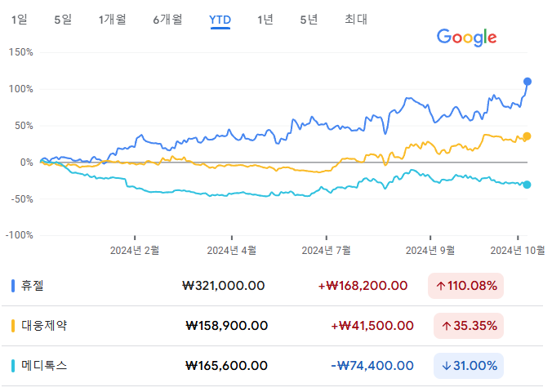Click the 2024년 7월 axis label
552x392 pixels.
326,251
